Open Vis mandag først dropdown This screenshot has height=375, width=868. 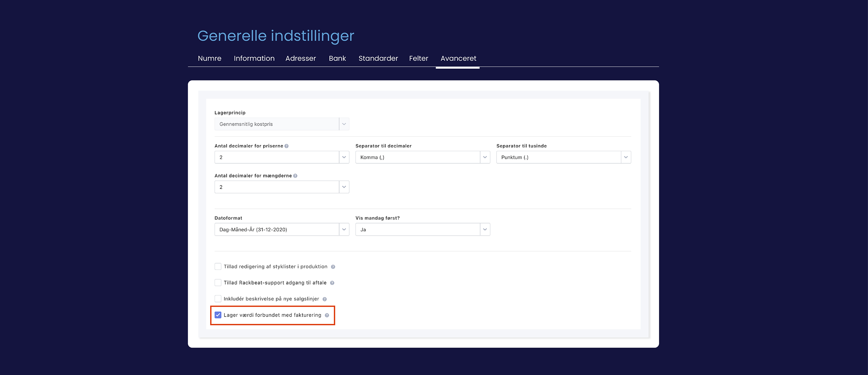pos(423,229)
